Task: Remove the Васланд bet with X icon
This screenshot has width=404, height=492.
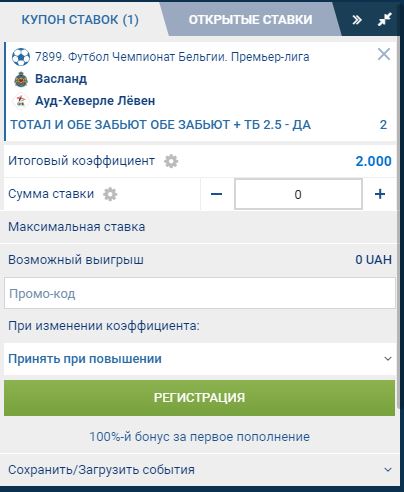Action: coord(384,54)
